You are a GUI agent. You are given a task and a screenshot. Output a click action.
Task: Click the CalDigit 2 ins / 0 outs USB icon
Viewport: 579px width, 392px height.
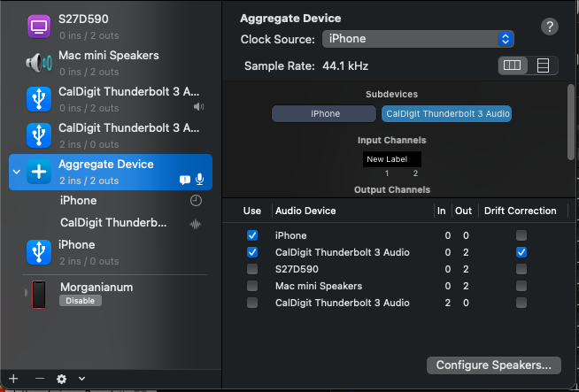(x=39, y=135)
